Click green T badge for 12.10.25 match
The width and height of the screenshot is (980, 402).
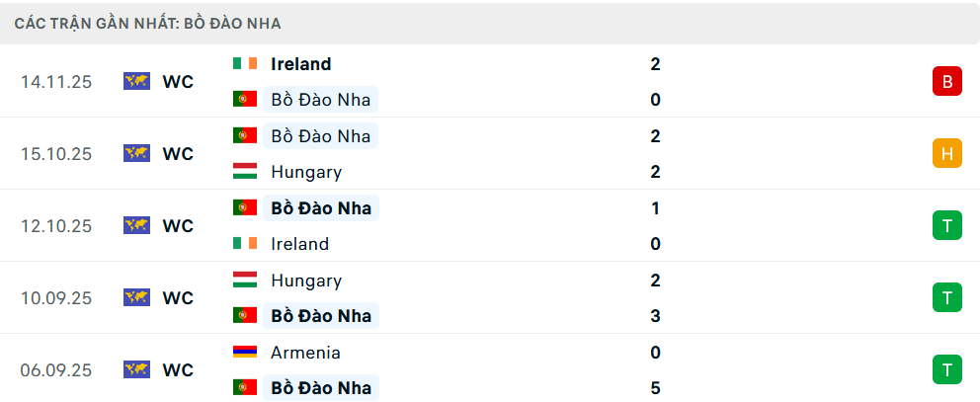tap(946, 225)
